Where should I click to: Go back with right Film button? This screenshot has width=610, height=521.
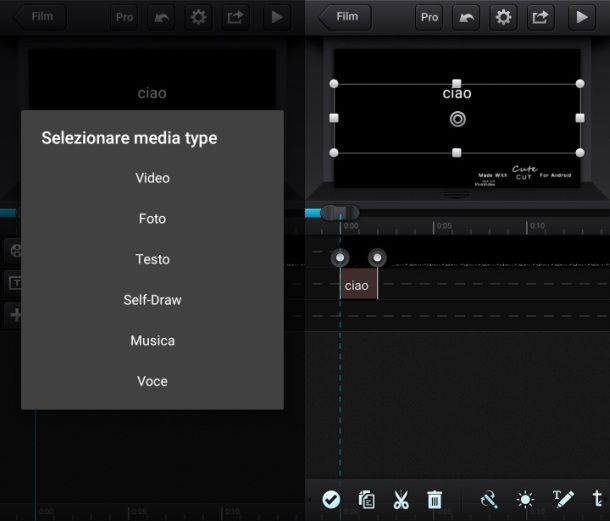tap(345, 17)
